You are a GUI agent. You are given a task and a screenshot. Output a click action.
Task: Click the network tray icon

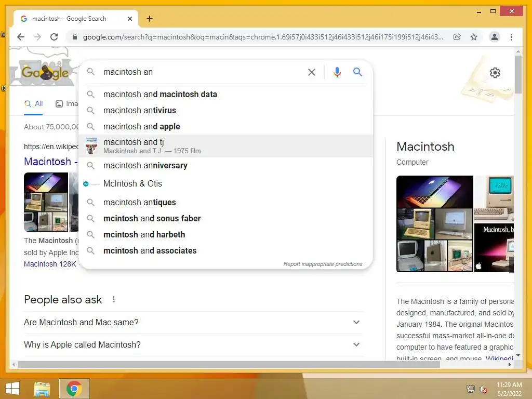(470, 389)
